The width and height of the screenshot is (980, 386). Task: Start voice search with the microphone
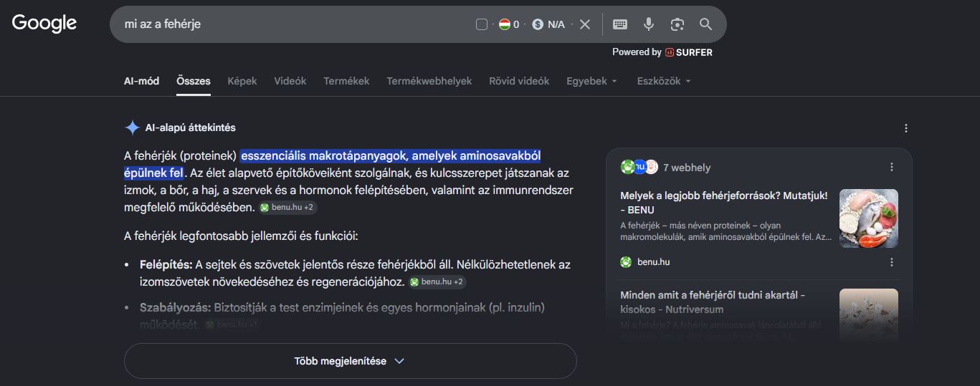click(649, 24)
